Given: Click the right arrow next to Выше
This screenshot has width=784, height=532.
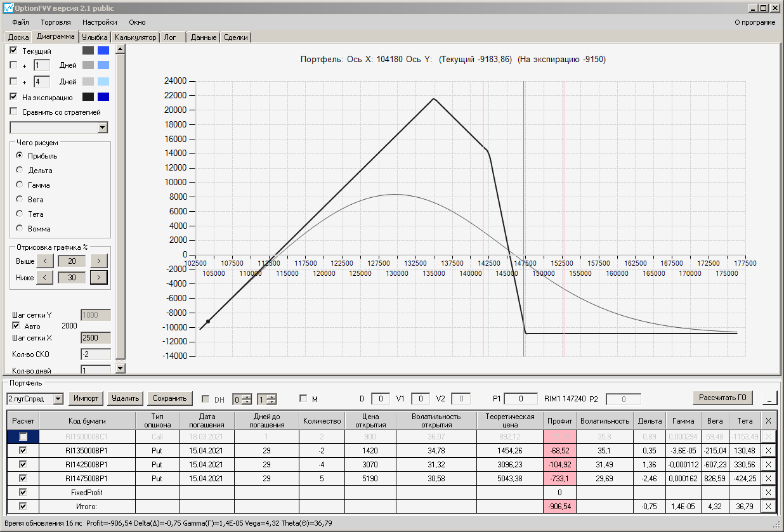Looking at the screenshot, I should [98, 261].
